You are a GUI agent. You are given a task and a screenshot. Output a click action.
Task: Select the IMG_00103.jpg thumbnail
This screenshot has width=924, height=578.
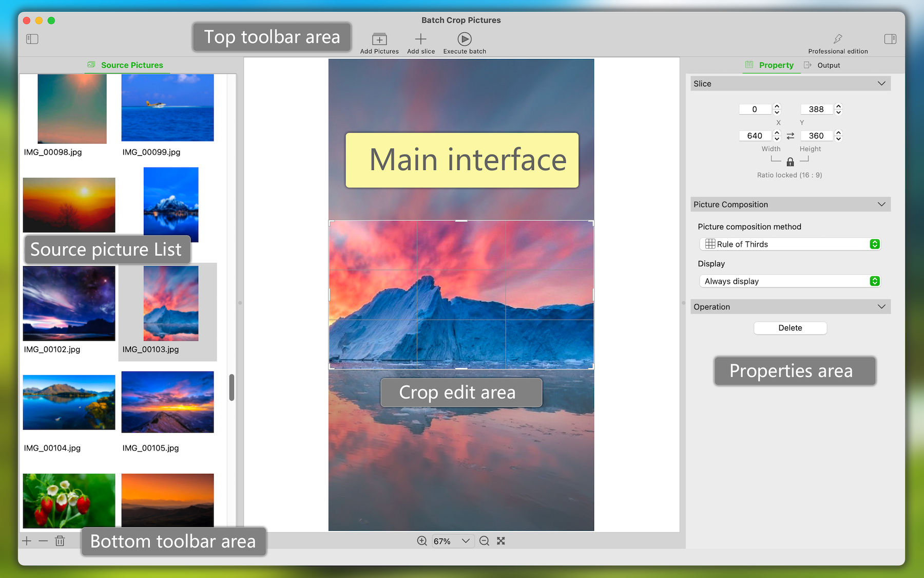(171, 304)
